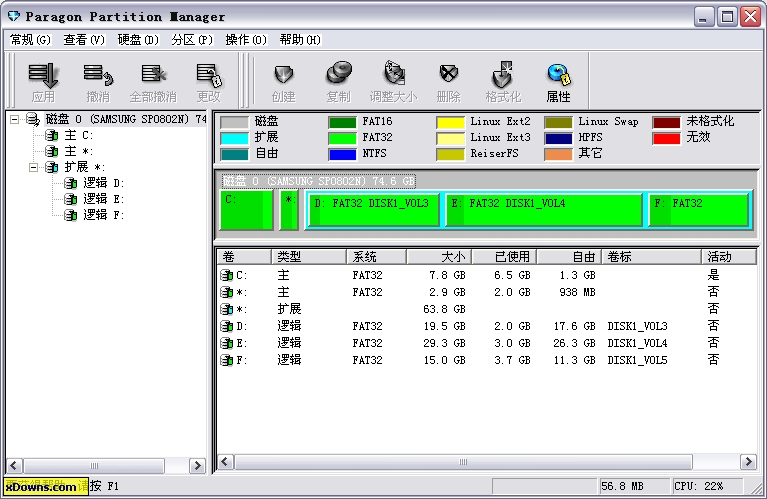Click the 复制 (Copy) partition icon
The width and height of the screenshot is (767, 499).
click(338, 82)
